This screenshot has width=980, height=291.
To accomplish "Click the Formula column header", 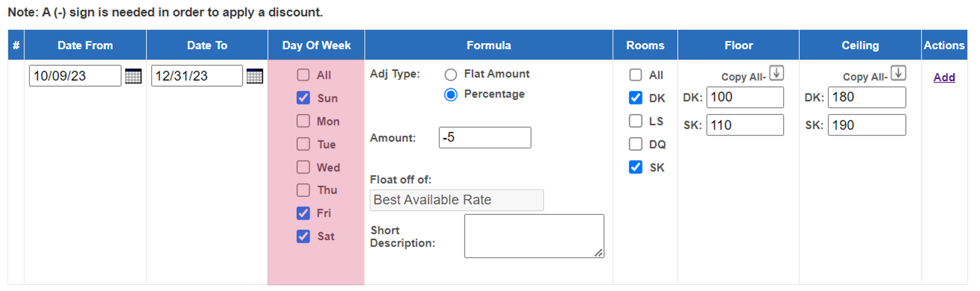I will click(488, 45).
